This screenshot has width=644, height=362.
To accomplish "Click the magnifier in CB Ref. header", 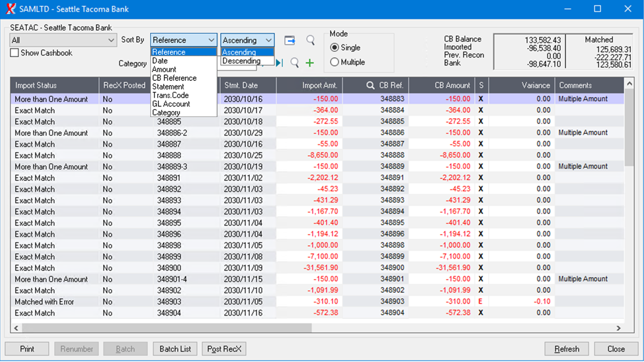I will (x=370, y=85).
